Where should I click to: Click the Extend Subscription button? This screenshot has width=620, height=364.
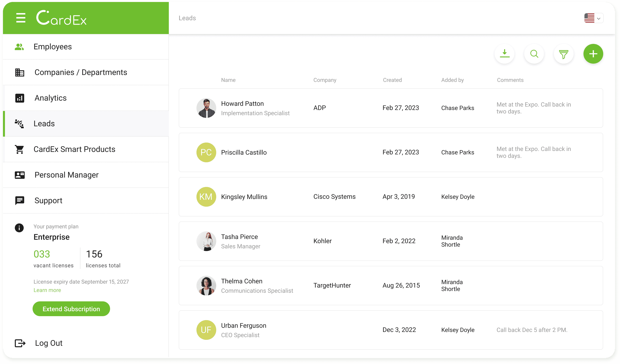point(71,309)
